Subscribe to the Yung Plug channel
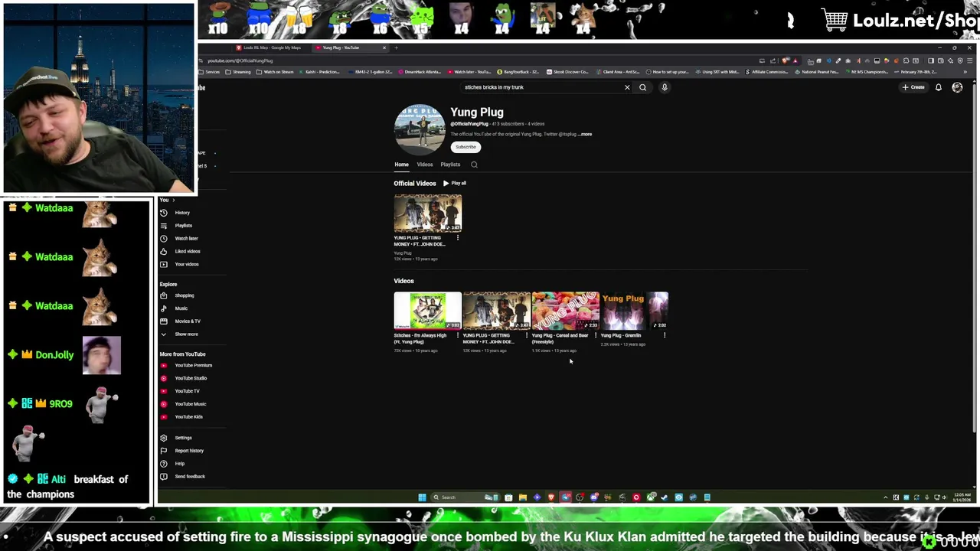Image resolution: width=980 pixels, height=551 pixels. pos(465,147)
